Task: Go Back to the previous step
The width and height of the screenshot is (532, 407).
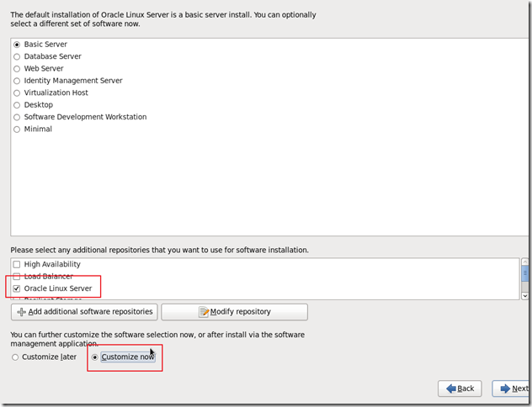Action: [460, 388]
